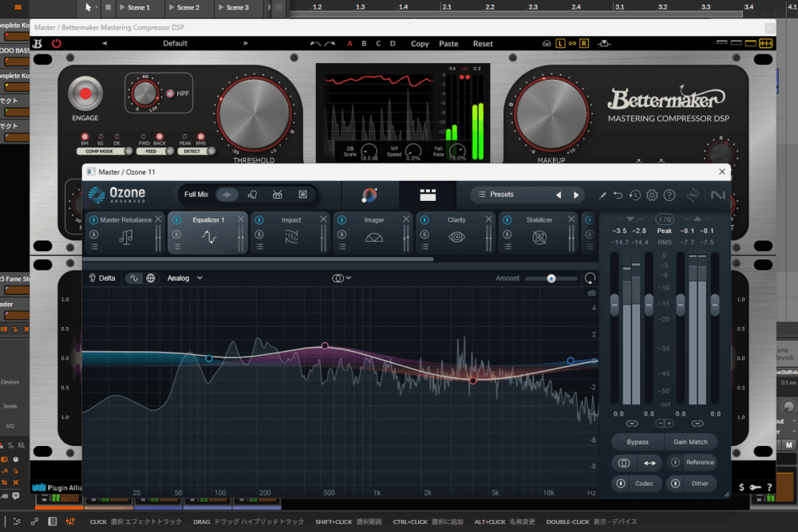Toggle the Dither power button
The image size is (798, 532).
point(675,483)
